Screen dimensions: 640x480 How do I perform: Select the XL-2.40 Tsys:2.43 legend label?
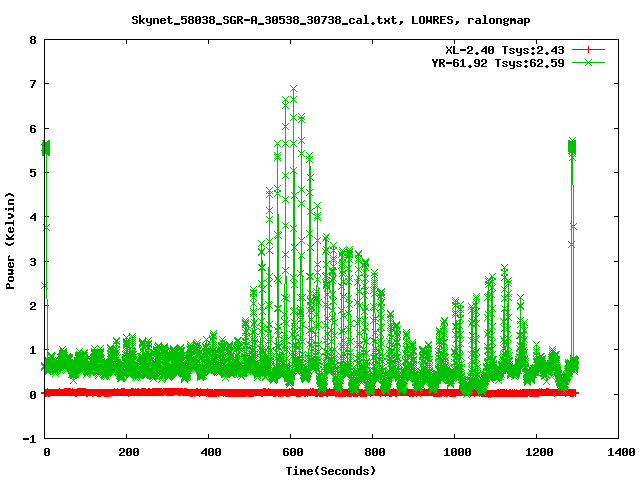[505, 50]
